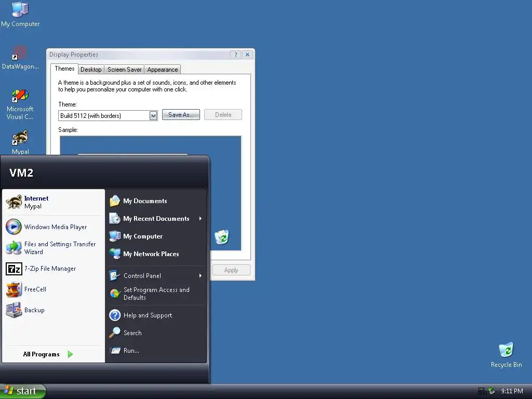Screen dimensions: 532x399
Task: Open the Mypal desktop shortcut
Action: coord(20,142)
